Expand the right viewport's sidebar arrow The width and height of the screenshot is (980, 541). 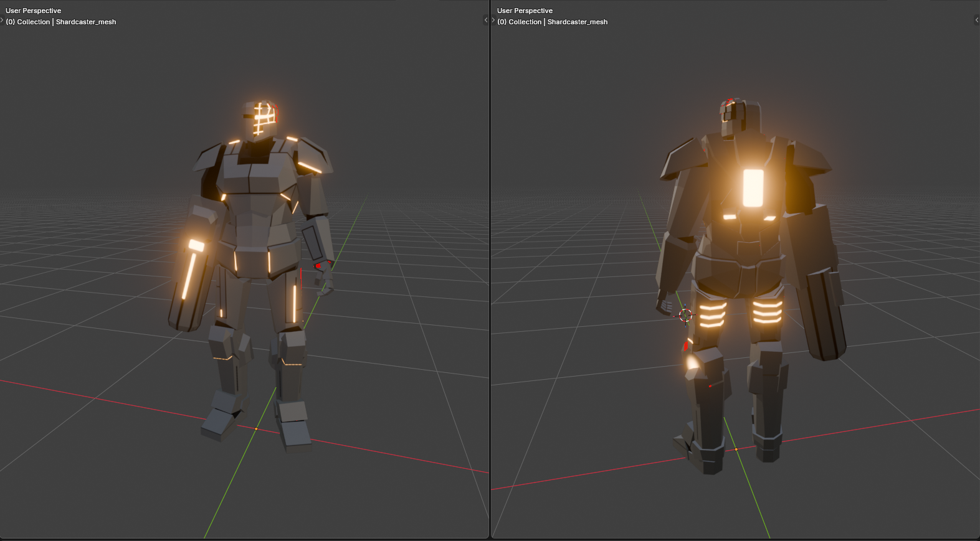977,21
